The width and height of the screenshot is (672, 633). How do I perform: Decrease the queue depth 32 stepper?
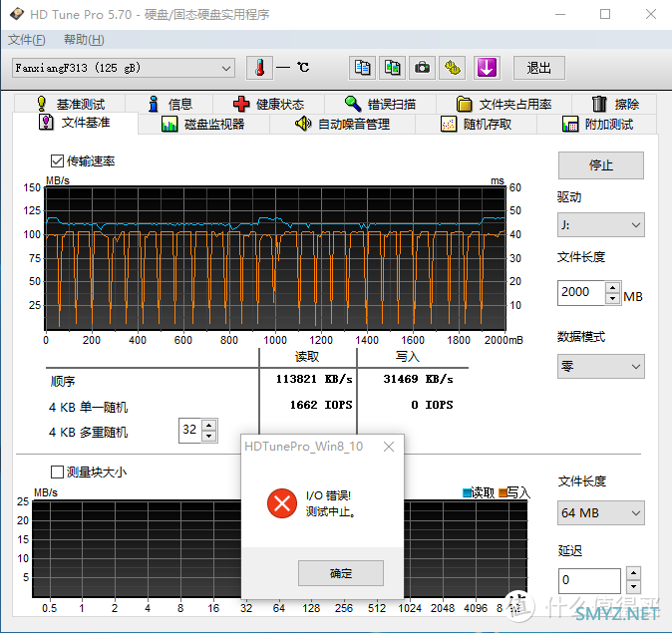(208, 436)
